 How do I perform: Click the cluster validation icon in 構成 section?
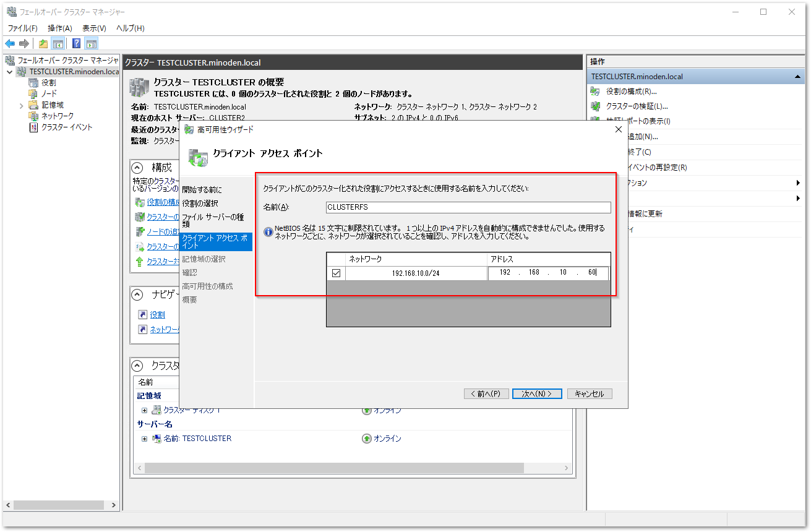[x=140, y=217]
